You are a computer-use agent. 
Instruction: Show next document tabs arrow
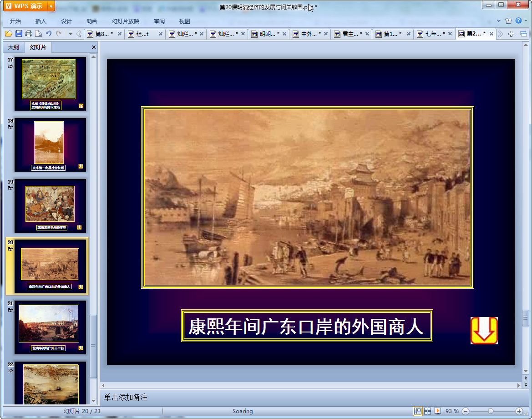pyautogui.click(x=501, y=34)
